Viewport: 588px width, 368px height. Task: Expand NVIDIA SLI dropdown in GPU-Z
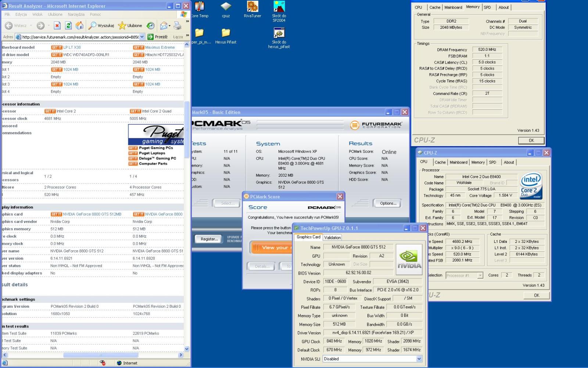(x=419, y=359)
